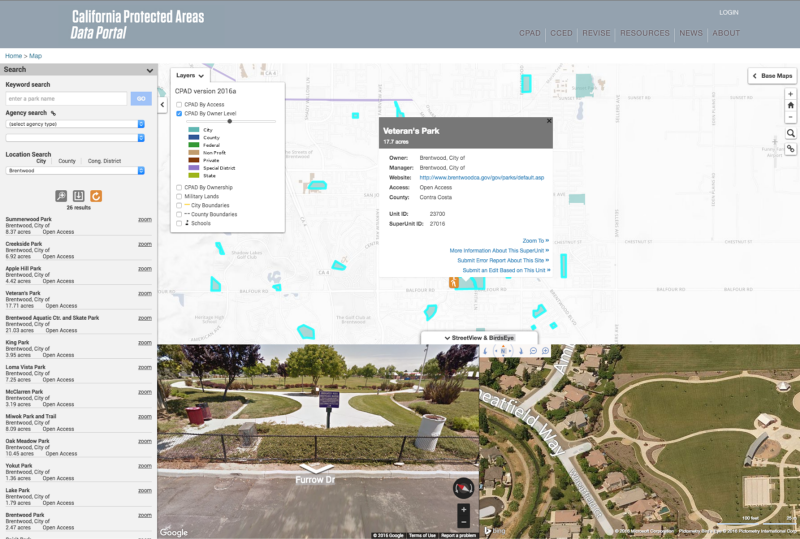Click BirdsEye zoom out magnifier

tap(533, 351)
